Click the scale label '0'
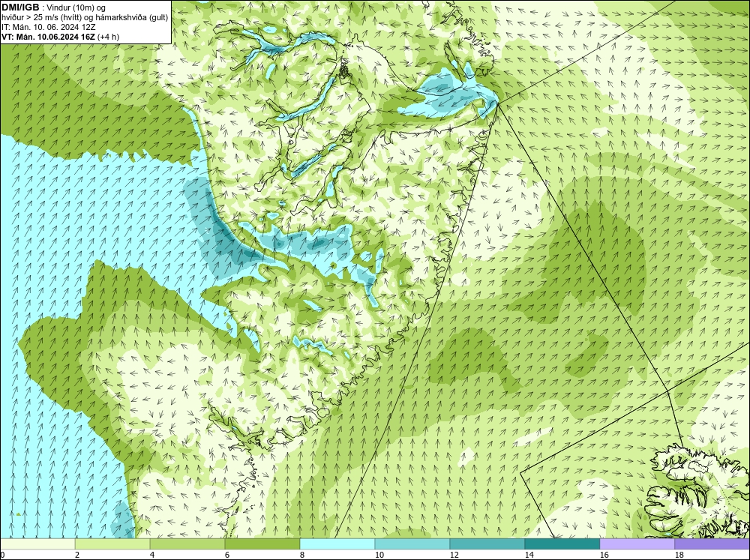The width and height of the screenshot is (750, 560). point(2,556)
